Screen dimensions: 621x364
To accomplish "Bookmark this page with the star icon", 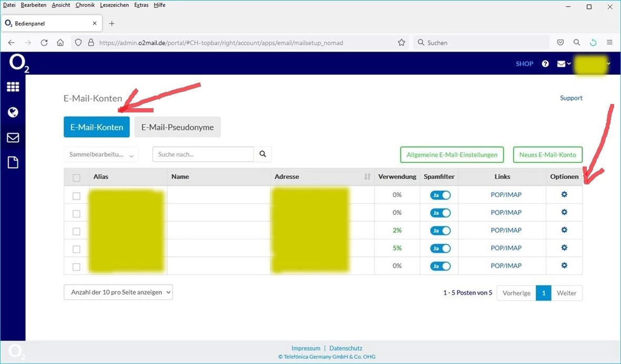I will pyautogui.click(x=401, y=43).
